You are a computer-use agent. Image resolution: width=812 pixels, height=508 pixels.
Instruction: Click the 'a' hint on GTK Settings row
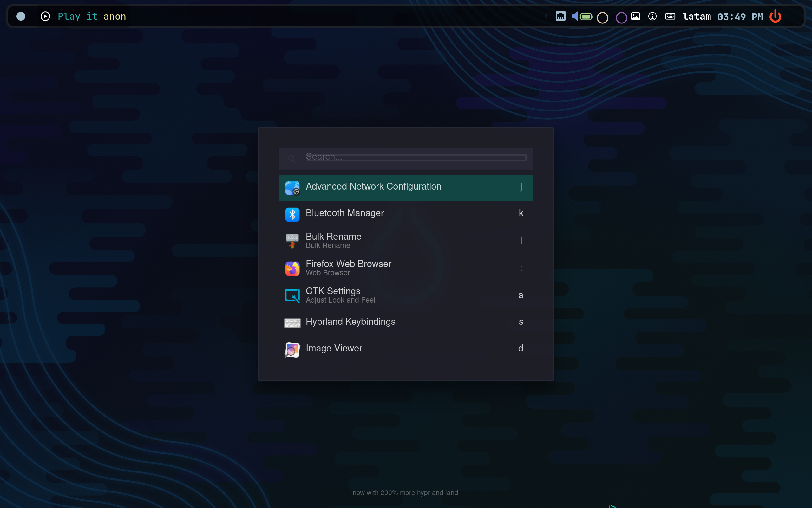pyautogui.click(x=521, y=295)
